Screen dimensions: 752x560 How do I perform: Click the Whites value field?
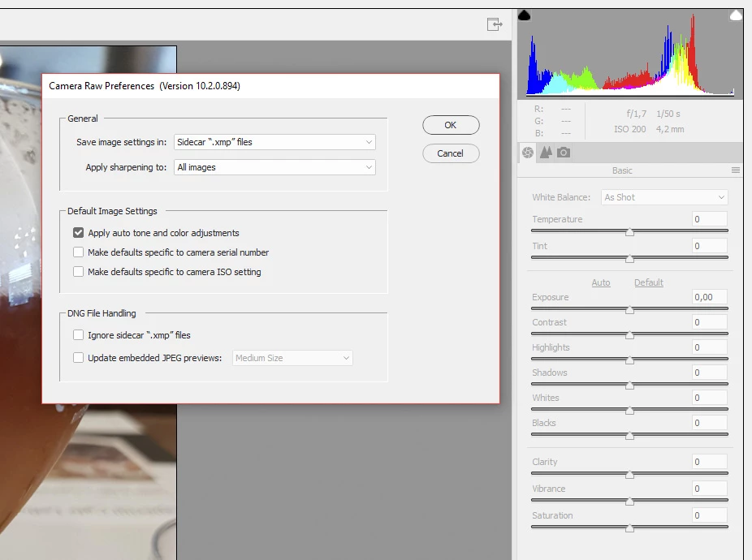click(x=710, y=398)
